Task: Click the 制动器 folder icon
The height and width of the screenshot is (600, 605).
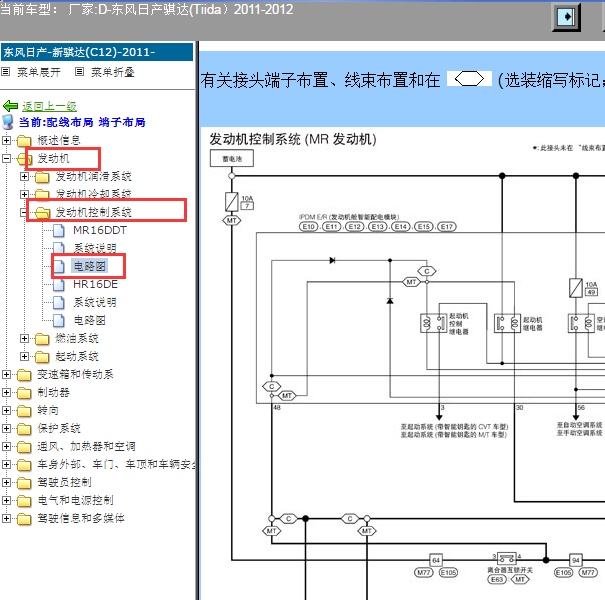Action: tap(24, 393)
